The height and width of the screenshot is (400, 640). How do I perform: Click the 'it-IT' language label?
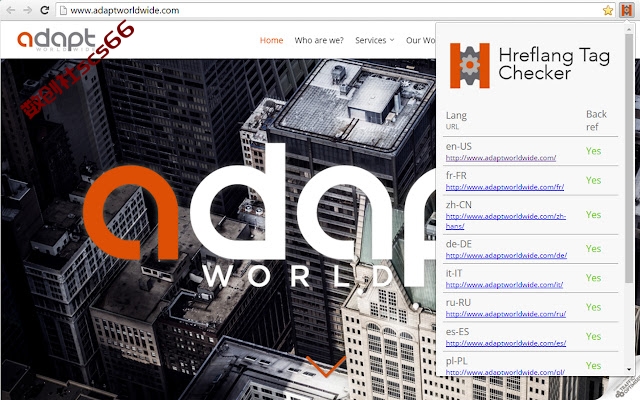coord(454,273)
